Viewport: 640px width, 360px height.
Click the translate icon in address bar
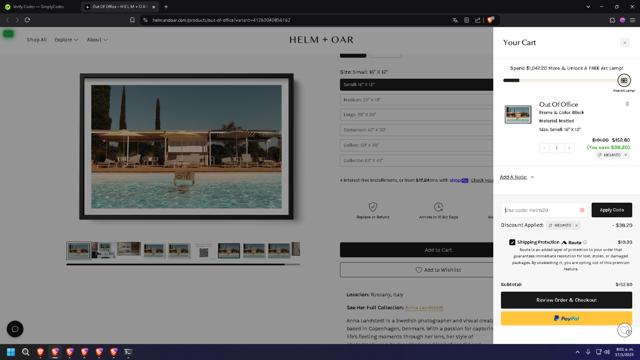[x=455, y=20]
